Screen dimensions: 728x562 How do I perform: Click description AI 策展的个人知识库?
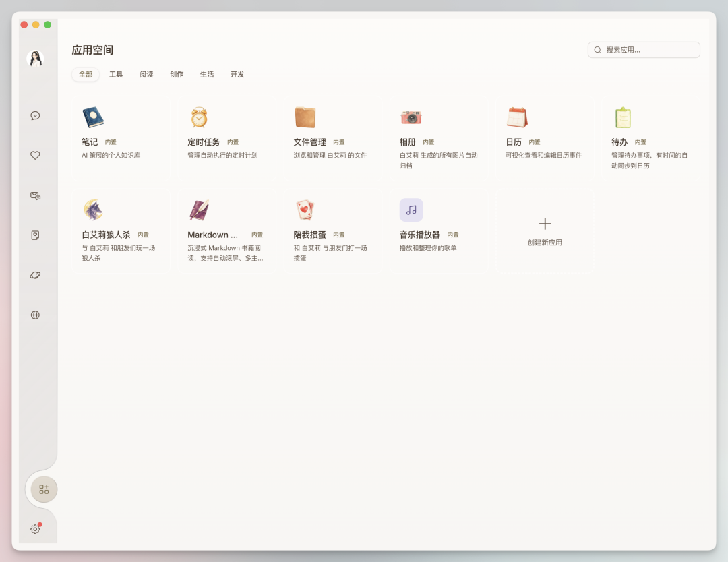(111, 156)
